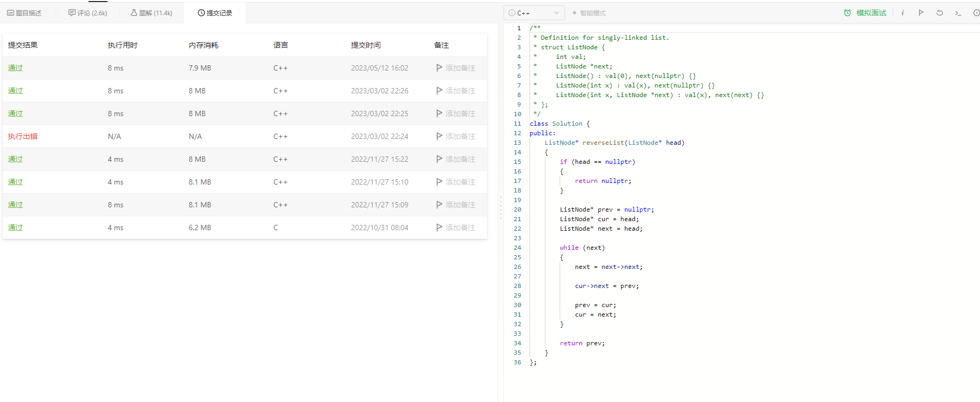The image size is (980, 402).
Task: Click the 内存消耗 column header
Action: coord(204,45)
